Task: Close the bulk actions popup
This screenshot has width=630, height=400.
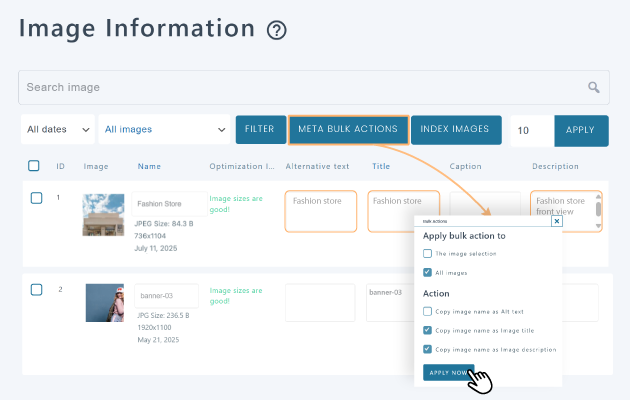Action: point(556,222)
